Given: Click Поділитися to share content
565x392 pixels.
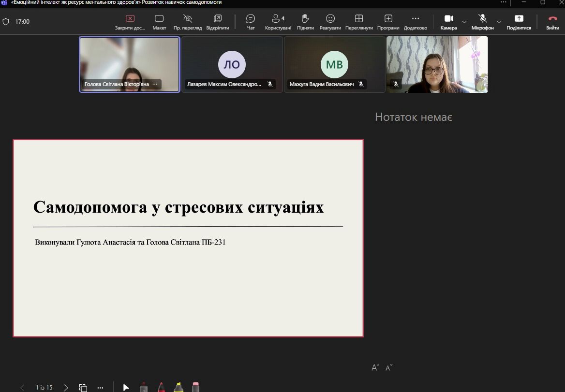Looking at the screenshot, I should pyautogui.click(x=519, y=22).
